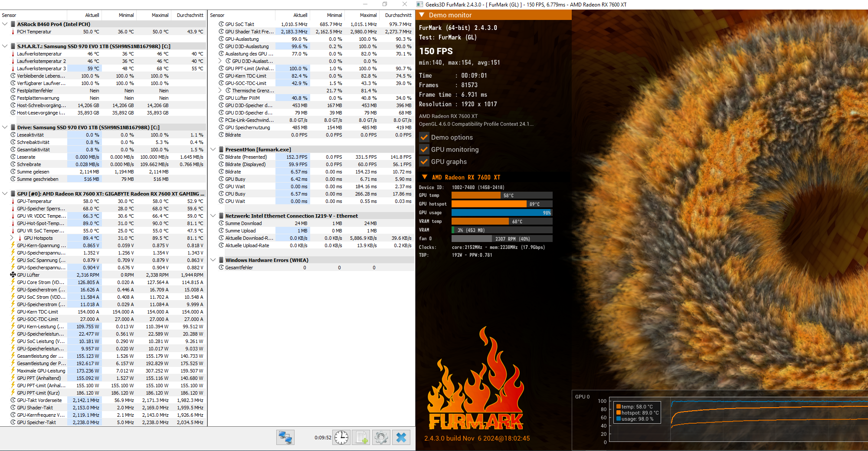The height and width of the screenshot is (451, 868).
Task: Click the right pane Sensor column header
Action: (242, 15)
